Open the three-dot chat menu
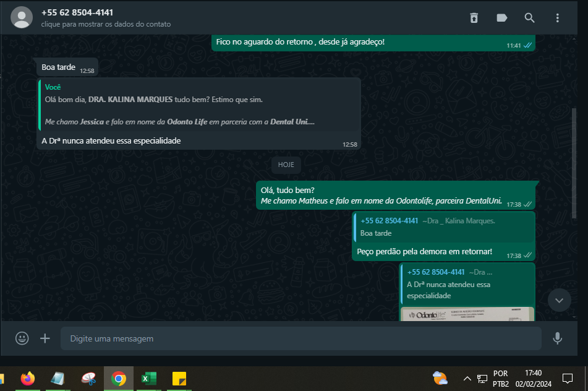The image size is (588, 391). 557,18
